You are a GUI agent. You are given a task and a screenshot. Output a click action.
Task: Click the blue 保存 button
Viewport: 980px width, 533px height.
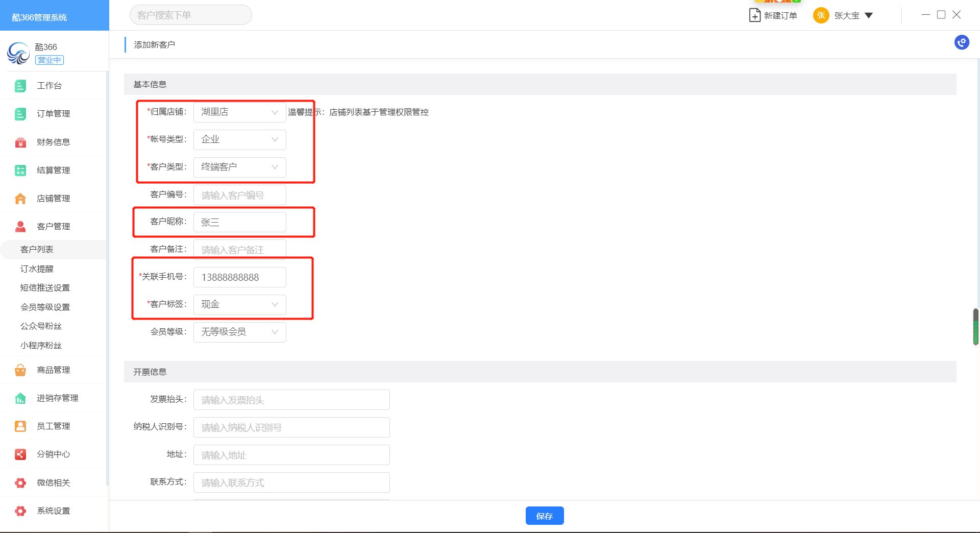pos(544,516)
